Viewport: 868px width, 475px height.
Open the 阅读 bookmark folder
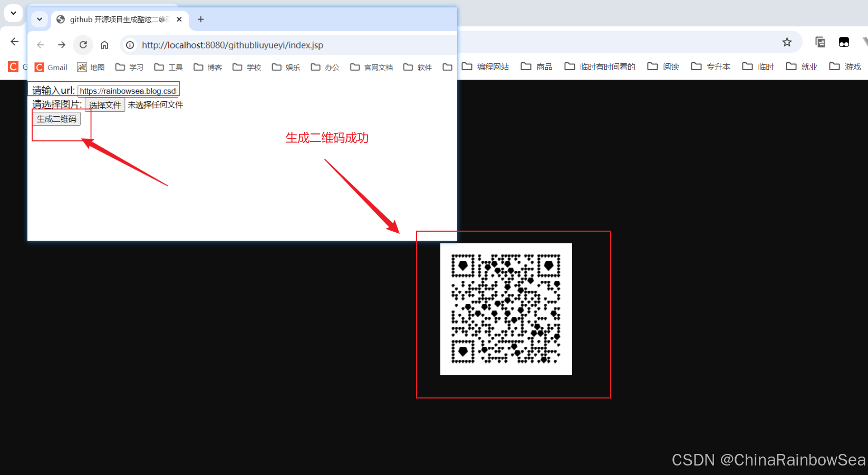tap(663, 66)
